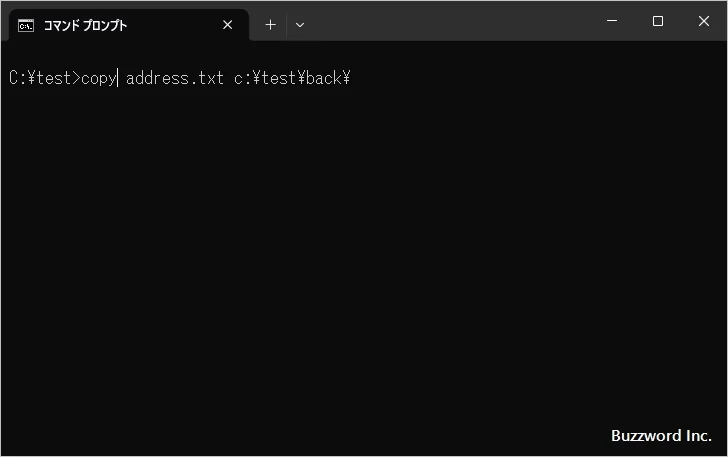
Task: Click the "back" folder name in the path
Action: [323, 78]
